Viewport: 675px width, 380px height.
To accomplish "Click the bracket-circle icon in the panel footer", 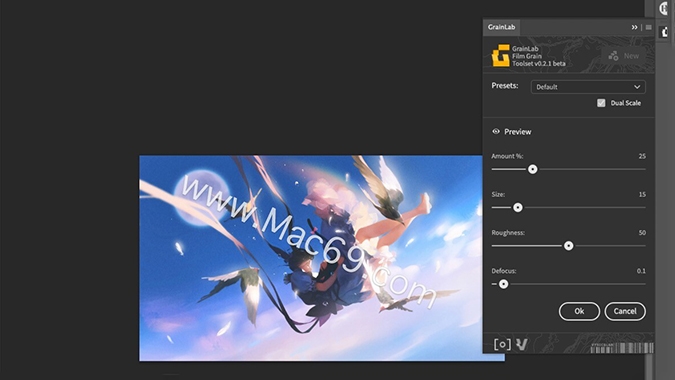I will click(x=502, y=344).
